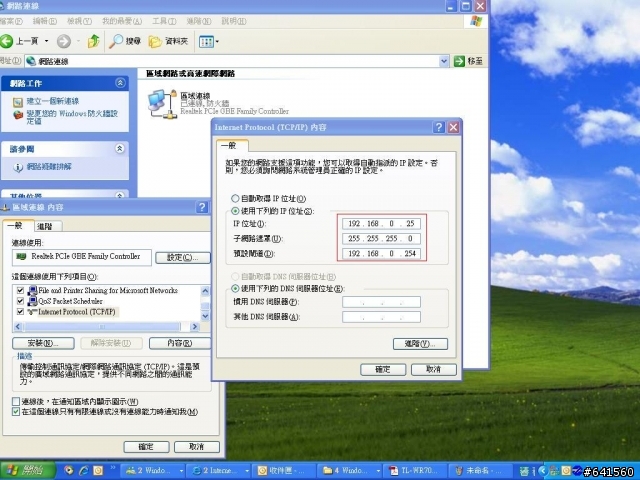Click Properties button under components list
640x480 pixels.
180,343
